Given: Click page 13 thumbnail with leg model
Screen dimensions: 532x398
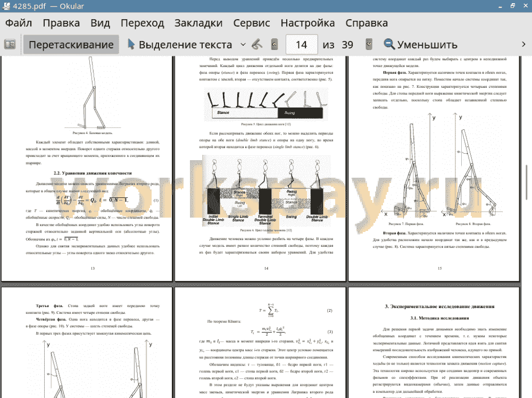Looking at the screenshot, I should (87, 169).
